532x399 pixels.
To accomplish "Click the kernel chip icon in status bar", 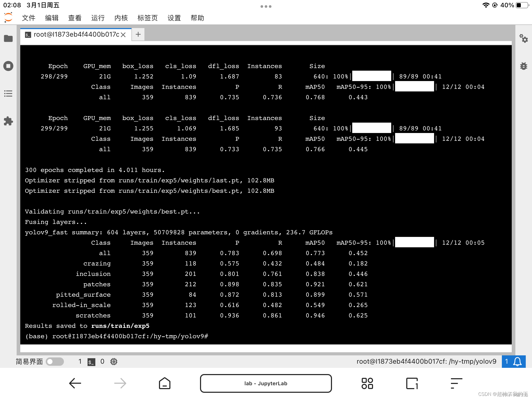I will 114,361.
